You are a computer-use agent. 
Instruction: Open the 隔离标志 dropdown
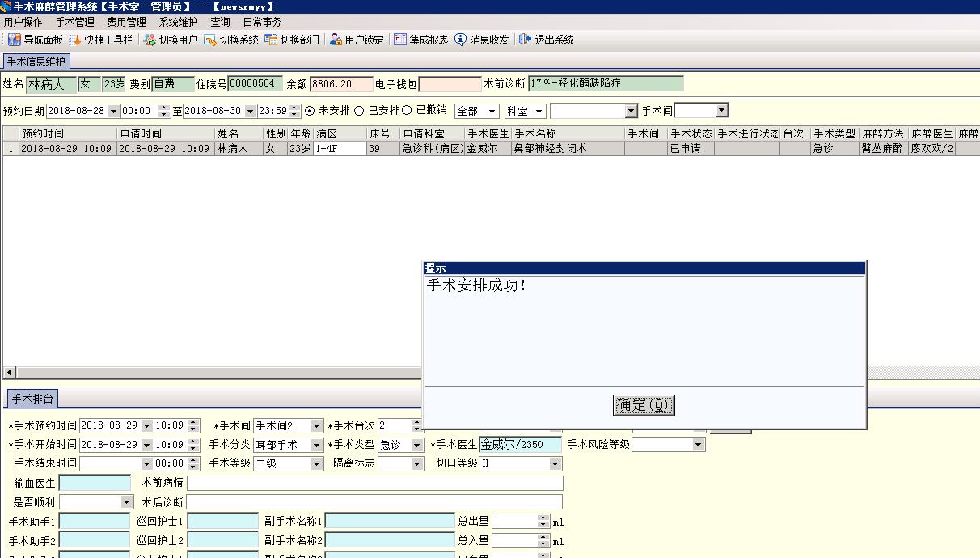[x=417, y=464]
